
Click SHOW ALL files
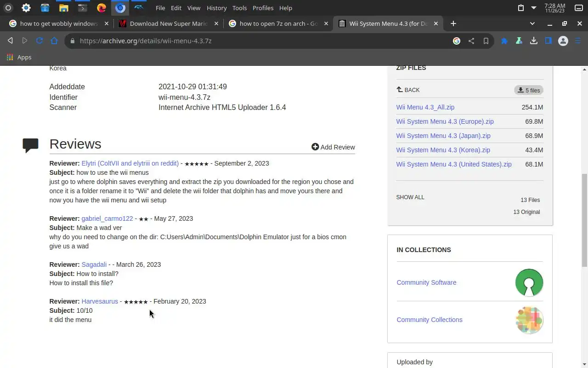(410, 197)
